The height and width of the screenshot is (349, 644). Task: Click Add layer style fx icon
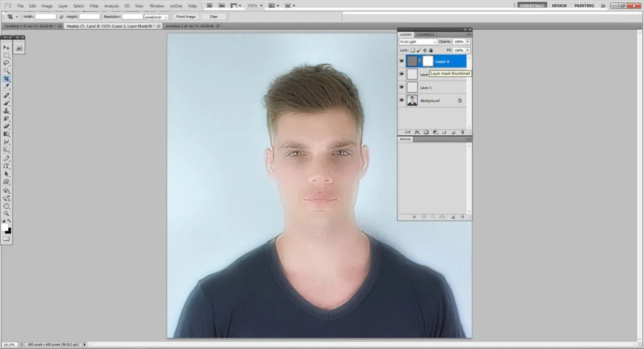click(x=418, y=132)
